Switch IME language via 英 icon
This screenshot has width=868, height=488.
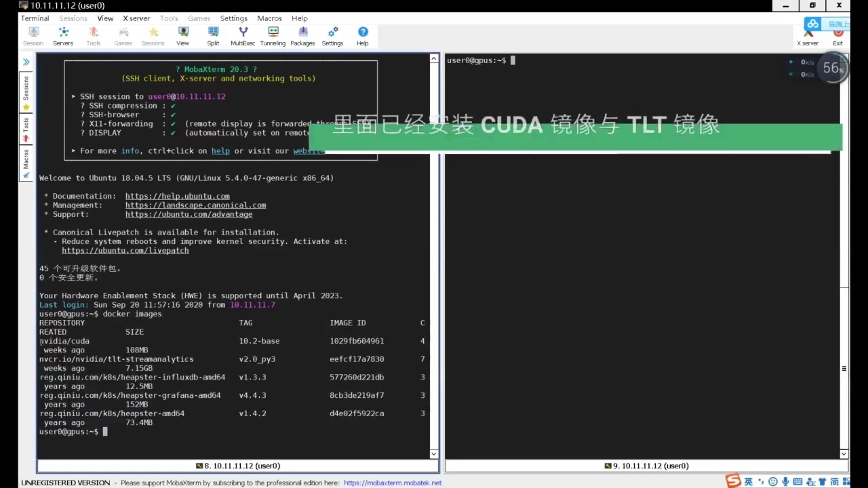point(749,481)
